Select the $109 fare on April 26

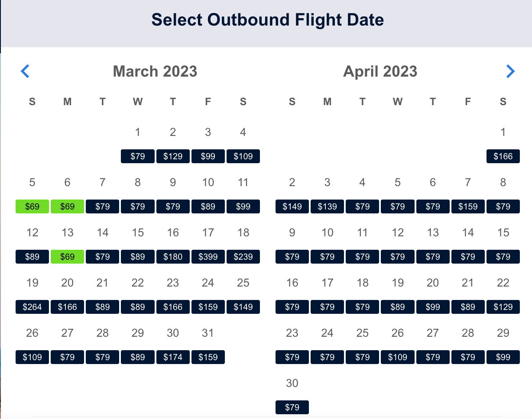pyautogui.click(x=397, y=357)
